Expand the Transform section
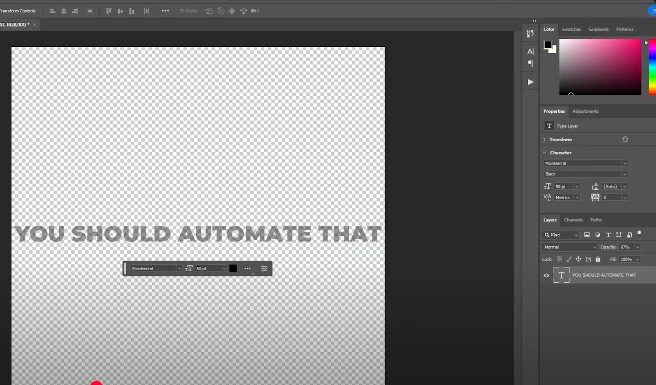The height and width of the screenshot is (385, 656). coord(544,139)
